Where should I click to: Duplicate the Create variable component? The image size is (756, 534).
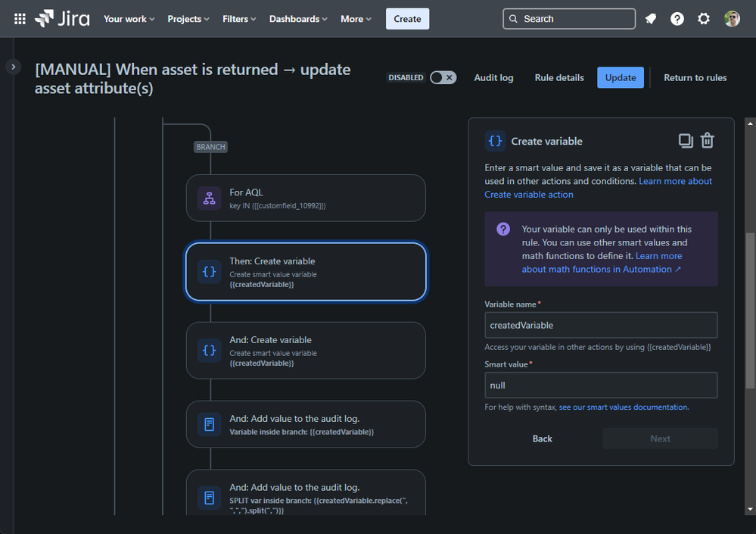pos(686,141)
